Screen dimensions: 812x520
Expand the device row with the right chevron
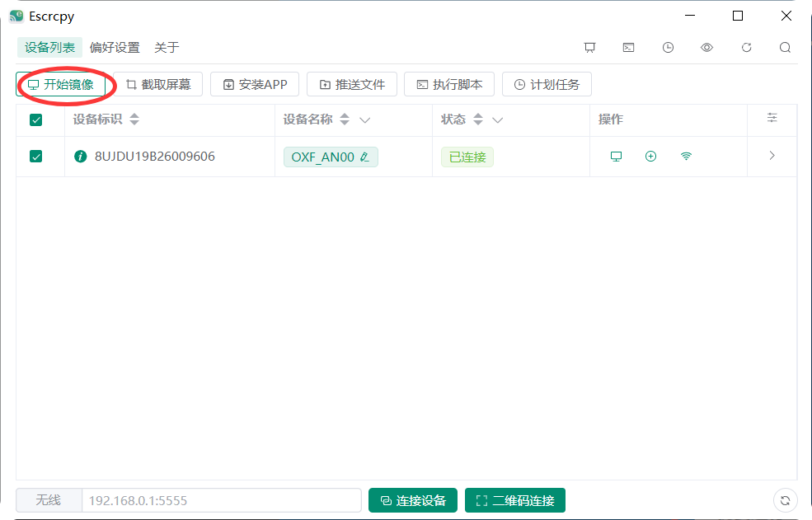pyautogui.click(x=772, y=156)
